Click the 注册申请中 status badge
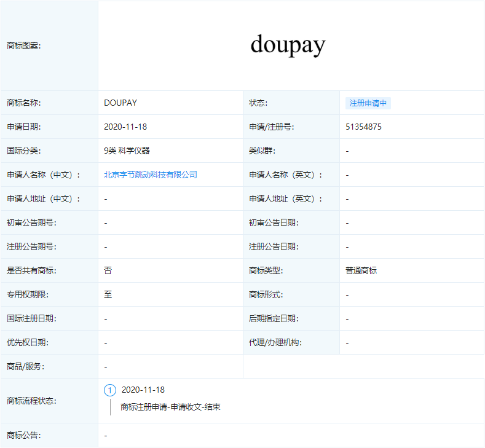Image resolution: width=485 pixels, height=448 pixels. 368,103
